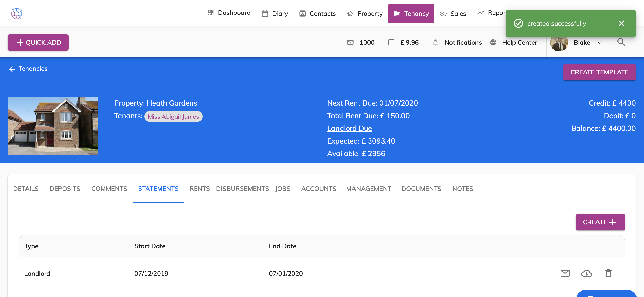644x297 pixels.
Task: Open the SMS balance £ 9.96 icon
Action: pyautogui.click(x=391, y=42)
